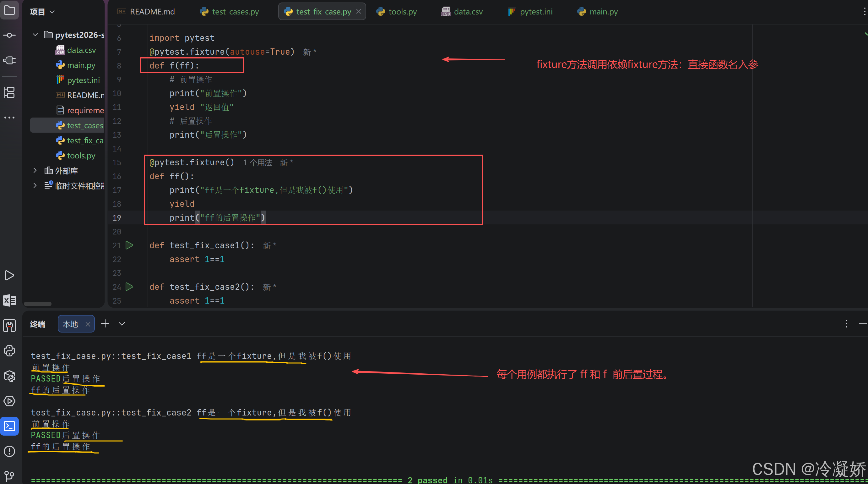The width and height of the screenshot is (868, 484).
Task: Switch to the README.md tab
Action: tap(146, 12)
